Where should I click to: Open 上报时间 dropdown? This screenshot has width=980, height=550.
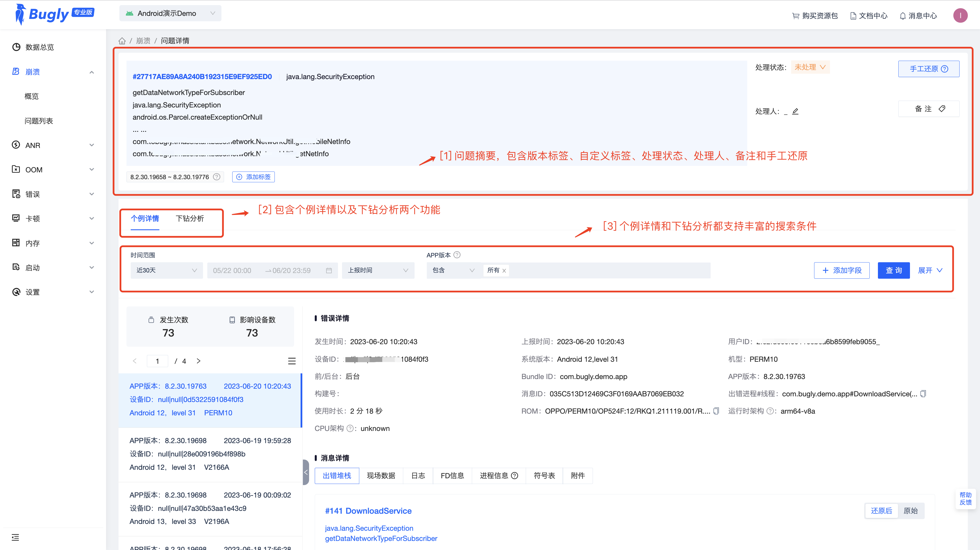point(378,270)
